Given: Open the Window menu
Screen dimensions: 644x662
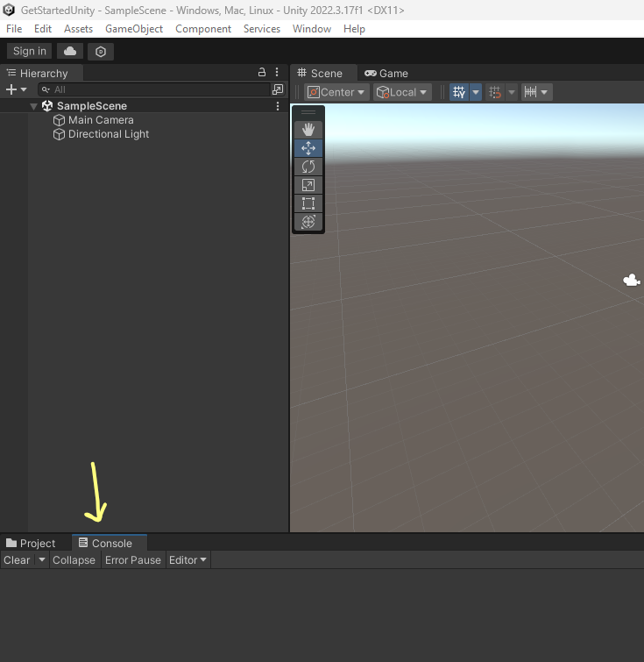Looking at the screenshot, I should (311, 29).
